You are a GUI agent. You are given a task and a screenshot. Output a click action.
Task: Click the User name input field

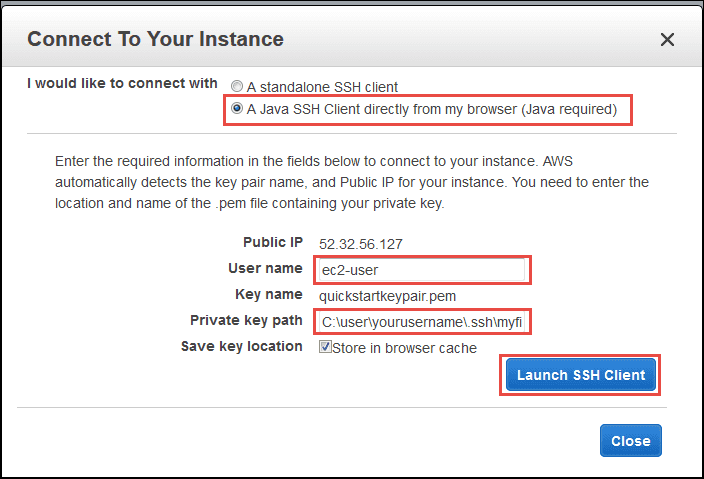(x=420, y=270)
